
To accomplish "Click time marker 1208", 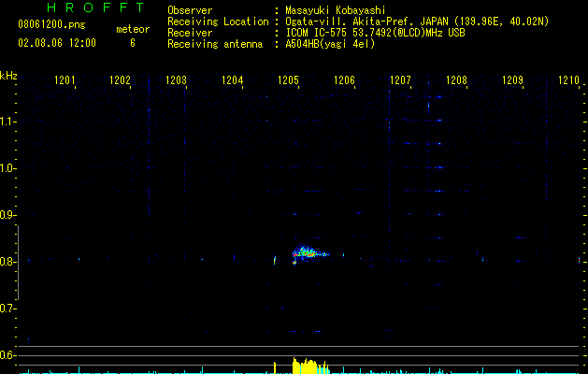I will 456,80.
